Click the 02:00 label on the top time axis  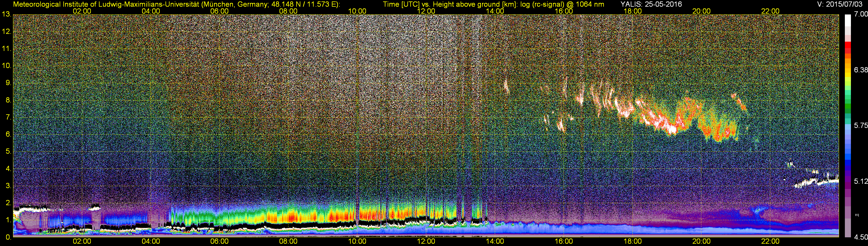pos(82,11)
